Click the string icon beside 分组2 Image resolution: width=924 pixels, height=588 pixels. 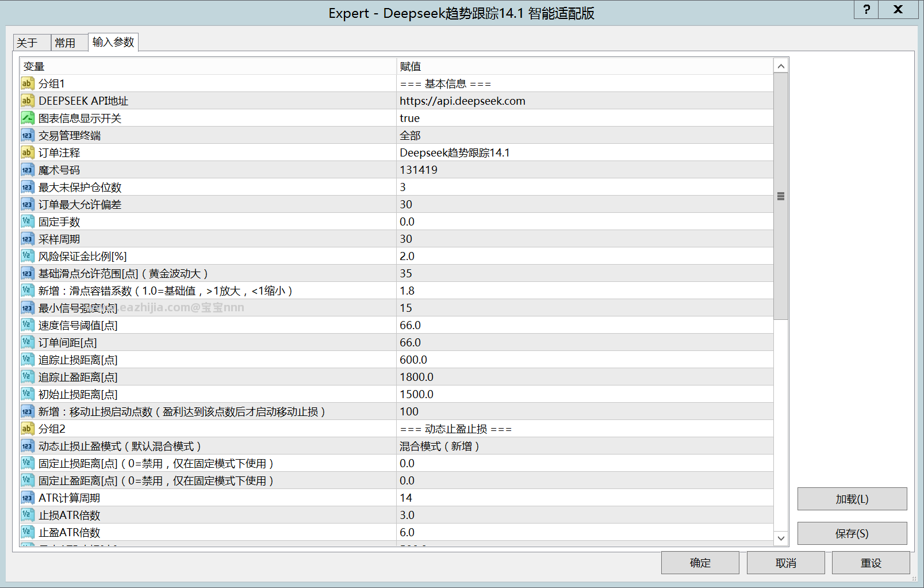click(x=27, y=429)
